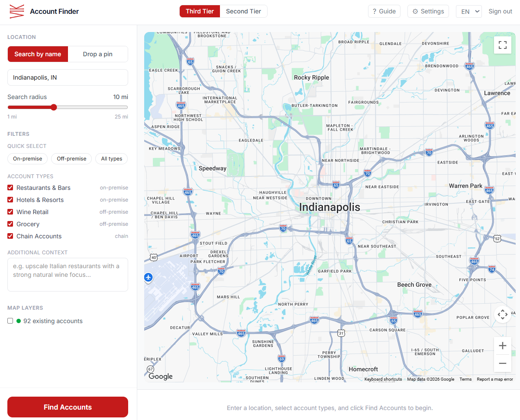The image size is (520, 420).
Task: Click the Broad Ripple map label
Action: click(x=354, y=42)
